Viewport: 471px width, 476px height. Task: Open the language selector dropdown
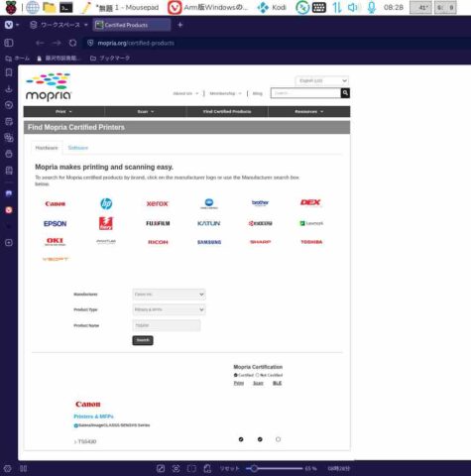pyautogui.click(x=322, y=80)
